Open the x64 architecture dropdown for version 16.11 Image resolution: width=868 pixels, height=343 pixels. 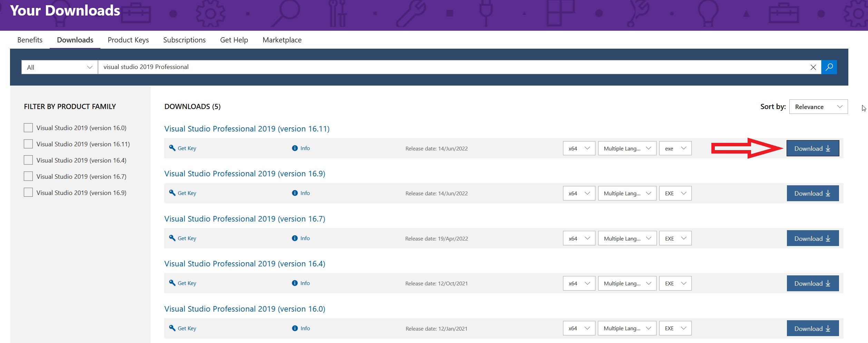(579, 148)
